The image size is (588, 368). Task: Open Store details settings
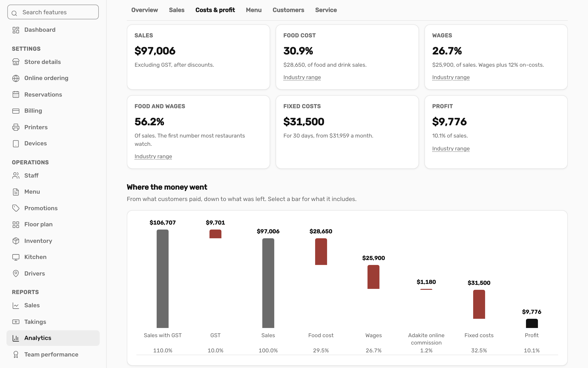click(x=53, y=62)
